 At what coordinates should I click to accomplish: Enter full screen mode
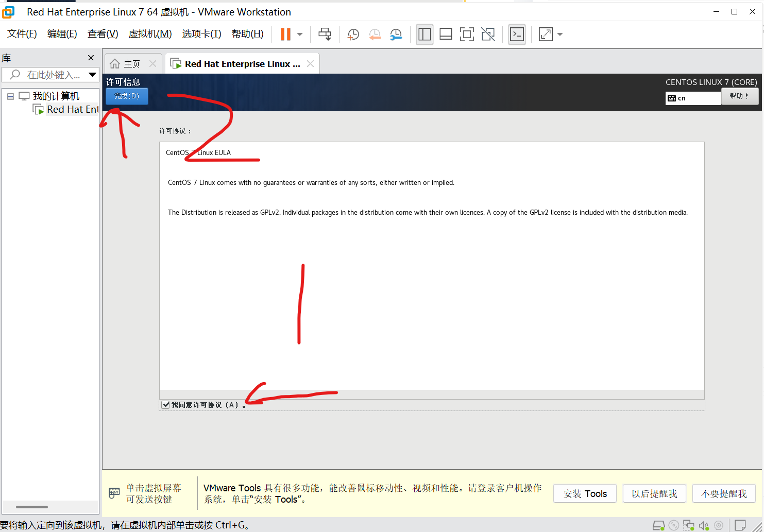(x=467, y=34)
